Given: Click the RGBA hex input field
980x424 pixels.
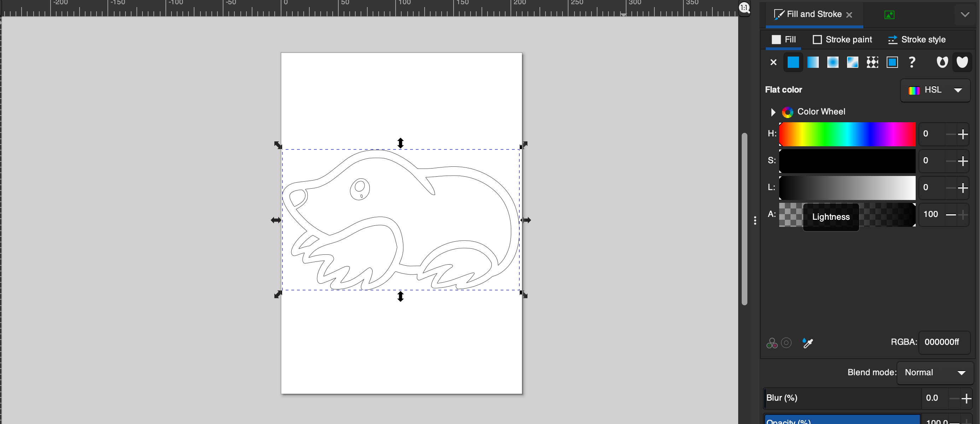Looking at the screenshot, I should click(x=944, y=342).
